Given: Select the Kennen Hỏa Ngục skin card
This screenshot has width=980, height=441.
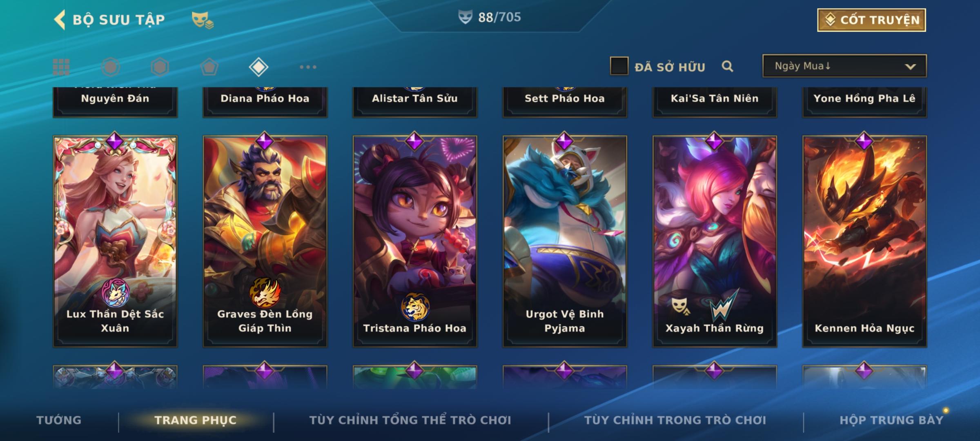Looking at the screenshot, I should click(864, 241).
